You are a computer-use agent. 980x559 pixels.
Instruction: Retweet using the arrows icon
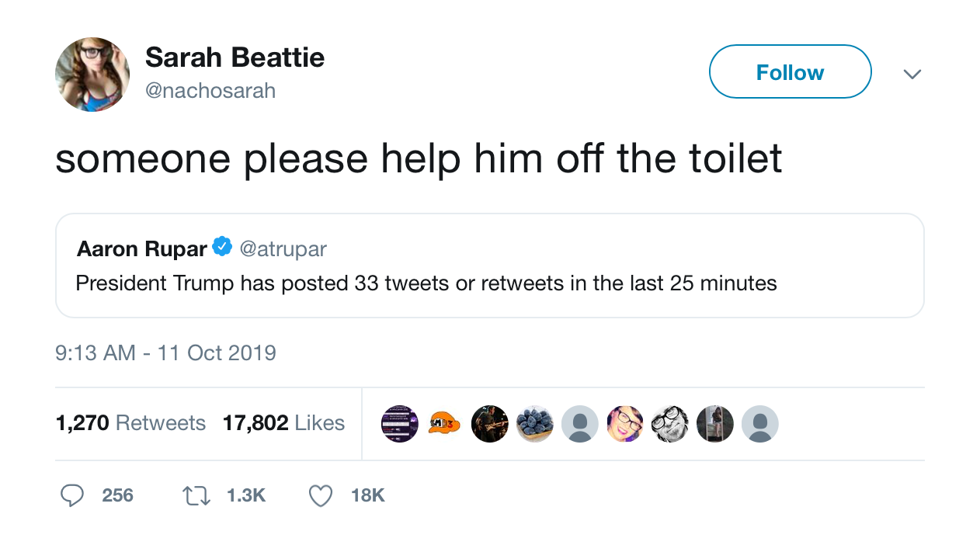196,495
